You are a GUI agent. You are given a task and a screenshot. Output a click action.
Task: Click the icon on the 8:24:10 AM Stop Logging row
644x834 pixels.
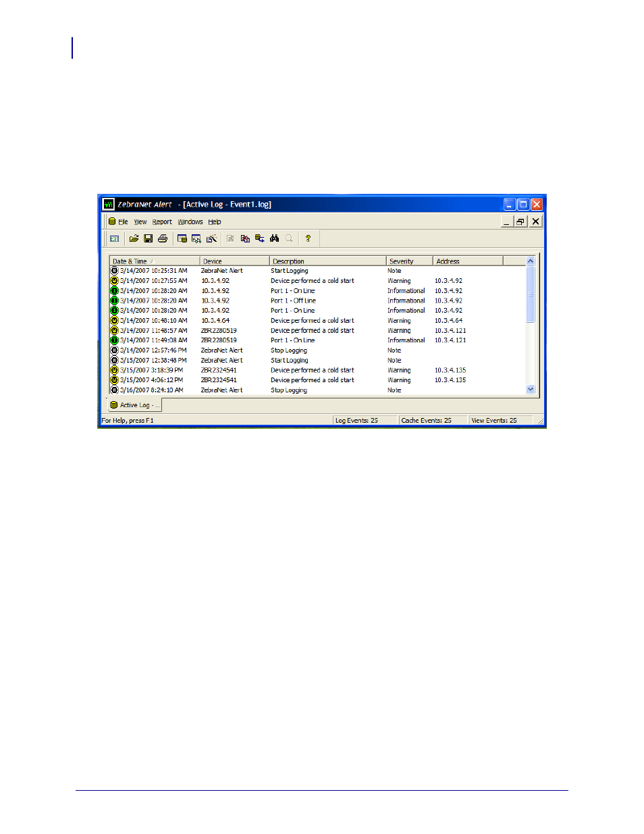(114, 390)
